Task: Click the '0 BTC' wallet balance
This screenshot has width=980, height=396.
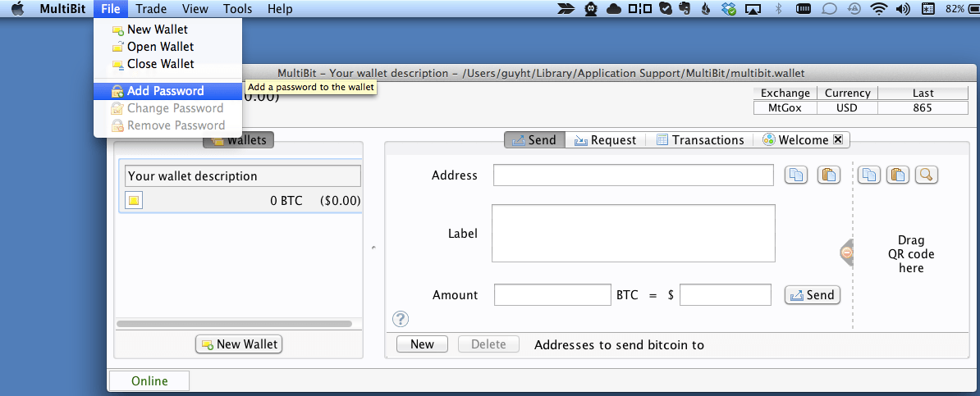Action: pyautogui.click(x=286, y=201)
